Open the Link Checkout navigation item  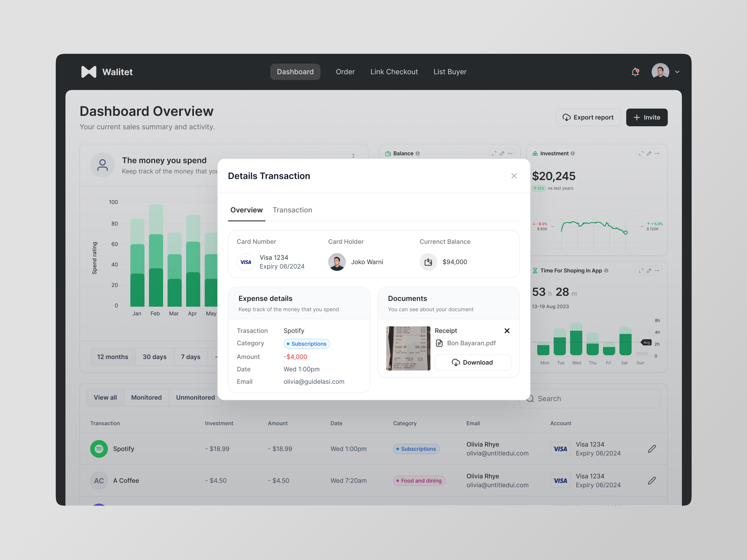tap(394, 72)
